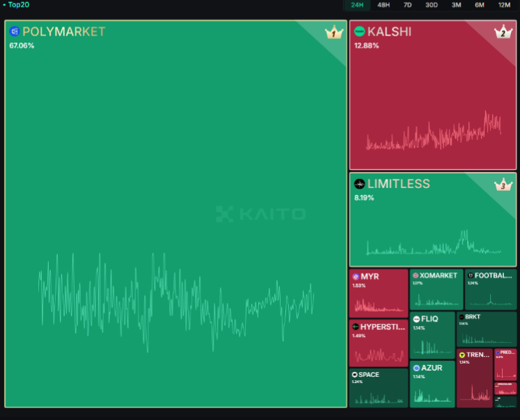Open the AZUR tile title
The width and height of the screenshot is (520, 420).
432,368
